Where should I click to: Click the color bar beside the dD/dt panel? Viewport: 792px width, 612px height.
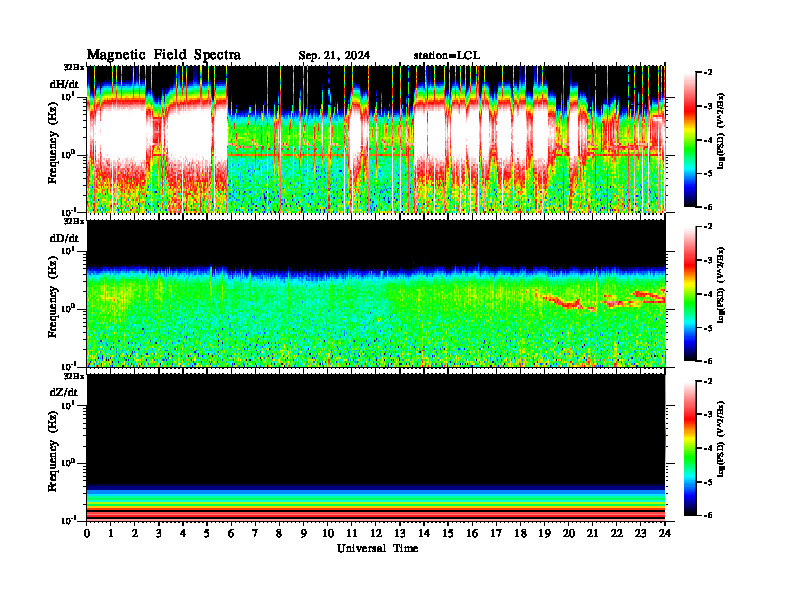point(690,294)
